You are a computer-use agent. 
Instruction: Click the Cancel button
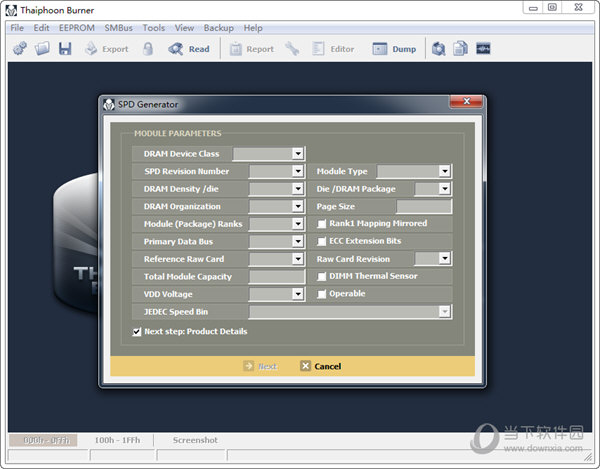click(321, 366)
